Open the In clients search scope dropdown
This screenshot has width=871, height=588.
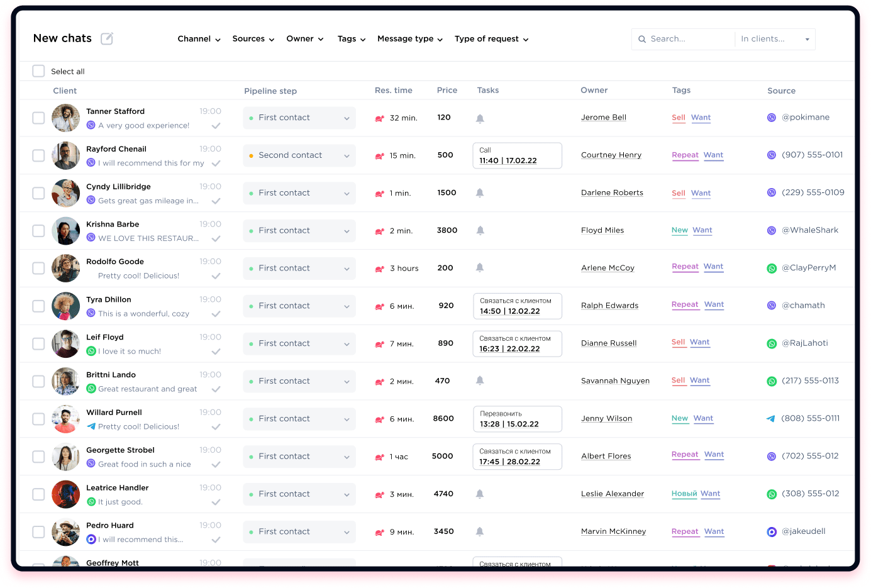pyautogui.click(x=775, y=39)
